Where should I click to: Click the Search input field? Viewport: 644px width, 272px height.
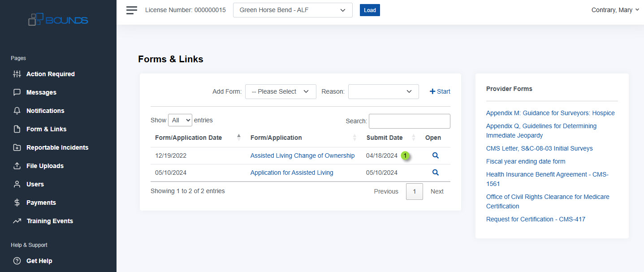409,121
